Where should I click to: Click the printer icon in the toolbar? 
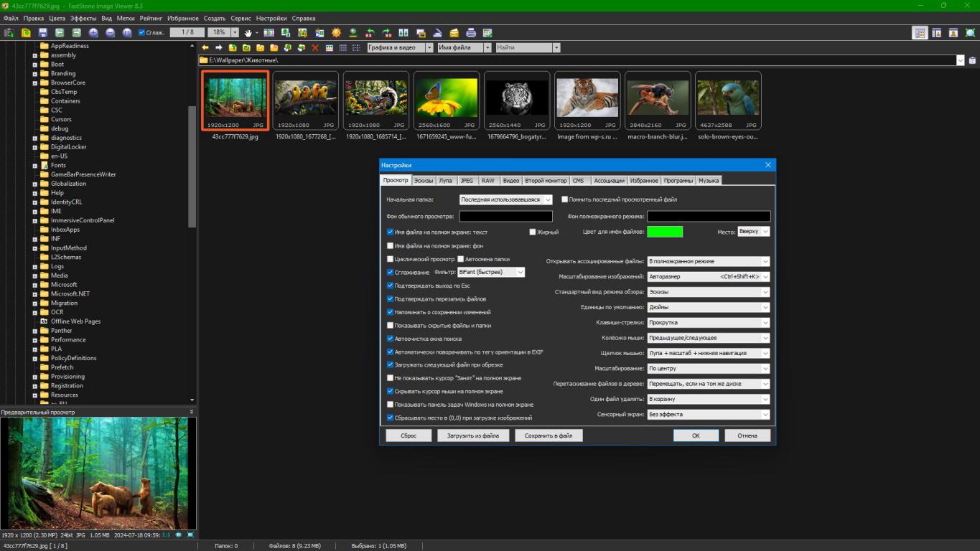(471, 33)
